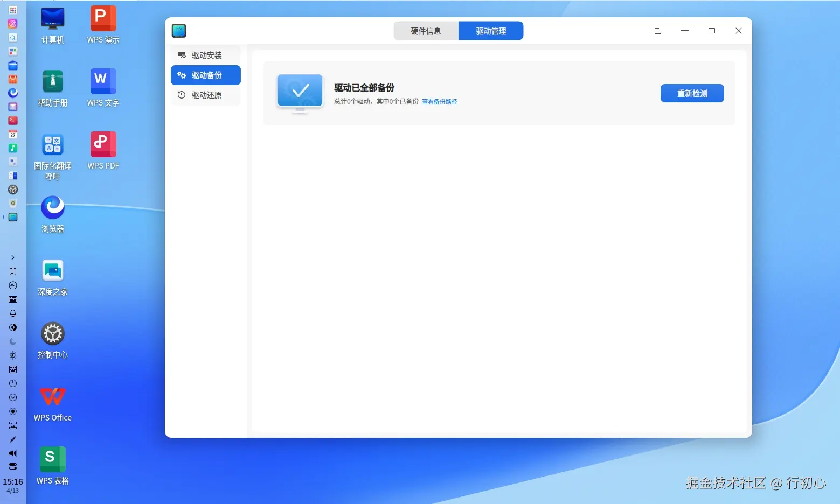Open the WPS 演示 desktop shortcut
This screenshot has width=840, height=504.
tap(103, 25)
